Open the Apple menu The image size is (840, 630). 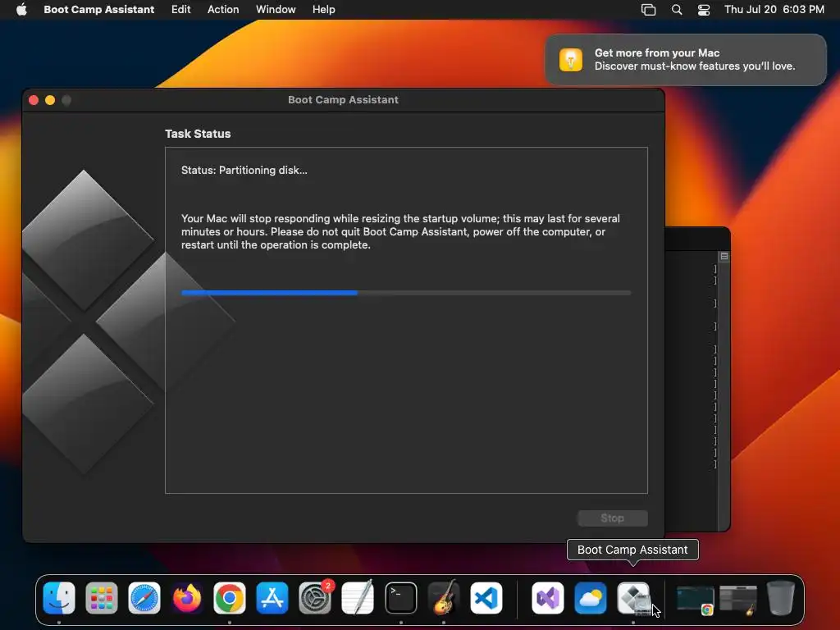[x=21, y=10]
